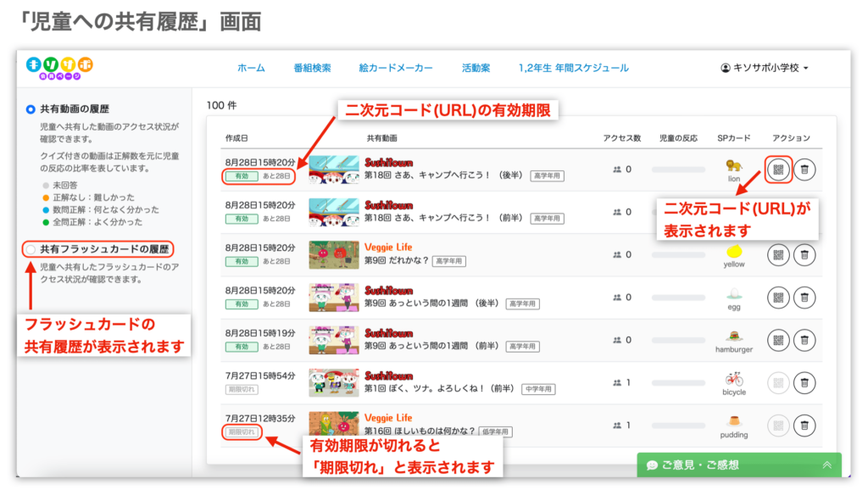Open the QR code next to the hamburger SP card
This screenshot has width=868, height=495.
[777, 340]
